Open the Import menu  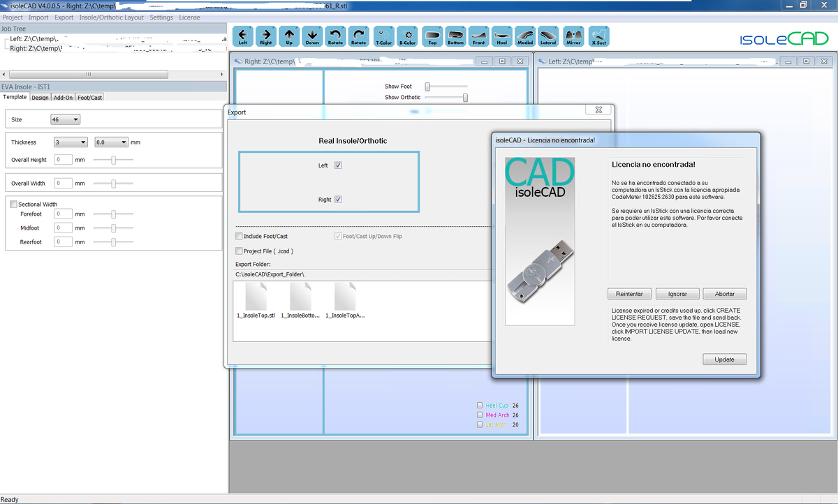coord(38,17)
